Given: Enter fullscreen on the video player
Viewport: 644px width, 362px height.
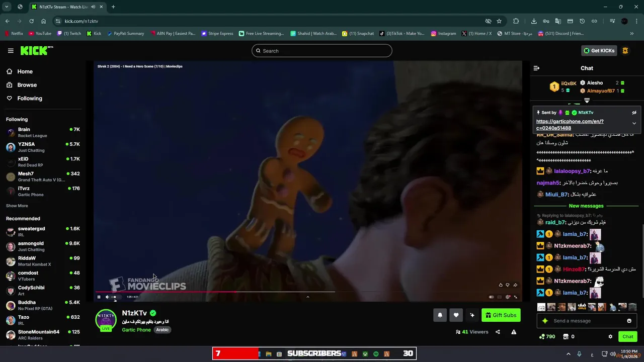Looking at the screenshot, I should pyautogui.click(x=515, y=297).
